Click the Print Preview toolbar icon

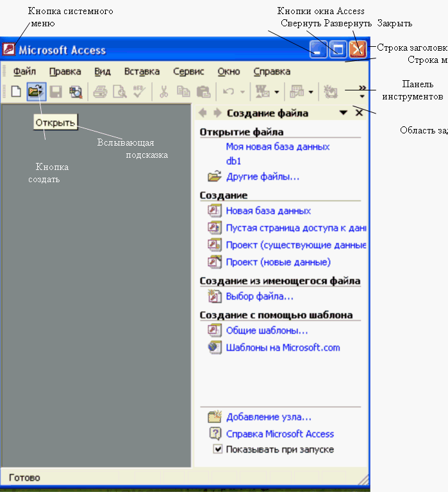pos(120,92)
